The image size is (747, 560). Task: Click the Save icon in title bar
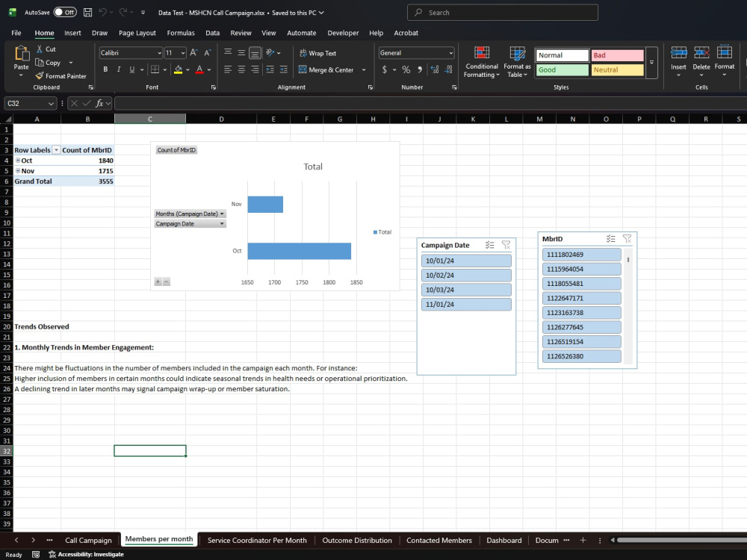87,13
